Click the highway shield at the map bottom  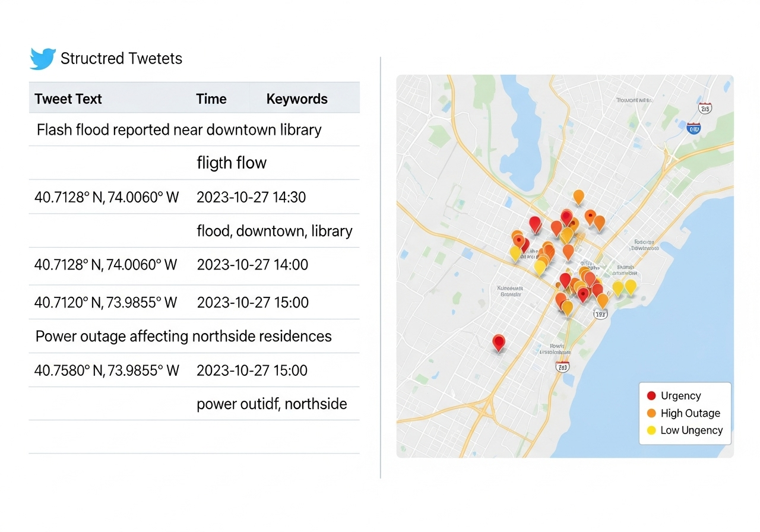[x=562, y=367]
